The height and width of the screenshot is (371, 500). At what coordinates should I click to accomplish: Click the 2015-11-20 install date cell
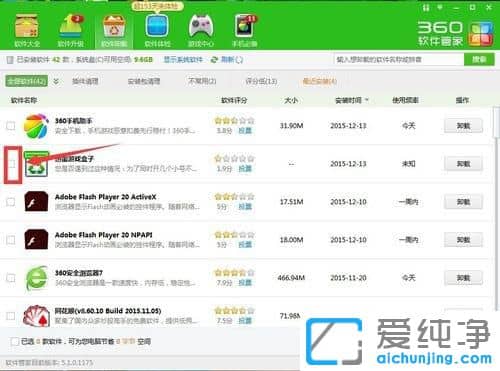point(348,278)
